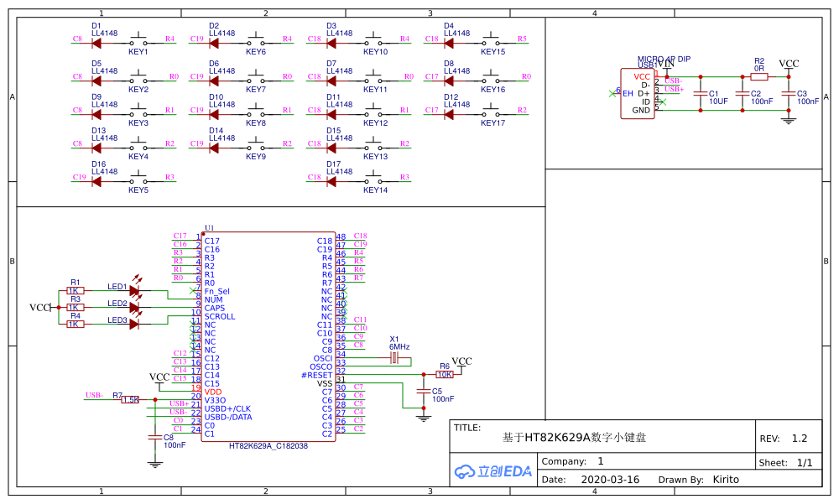Screen dimensions: 839x504
Task: Select the D16 diode beside KEY5
Action: [96, 181]
